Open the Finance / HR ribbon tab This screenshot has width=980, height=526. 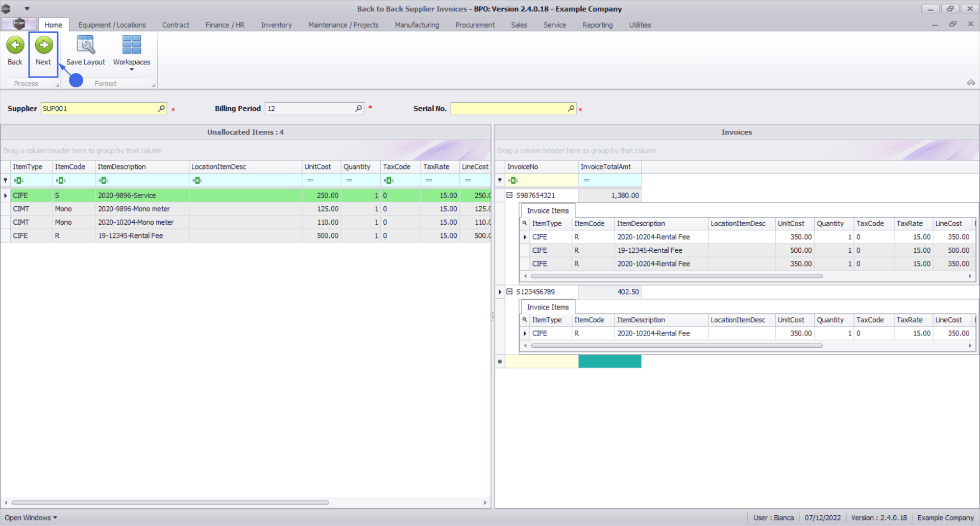[x=225, y=25]
